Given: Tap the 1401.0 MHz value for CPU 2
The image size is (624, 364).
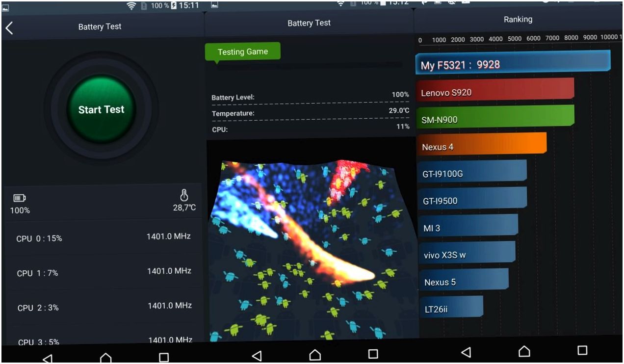Looking at the screenshot, I should (170, 306).
